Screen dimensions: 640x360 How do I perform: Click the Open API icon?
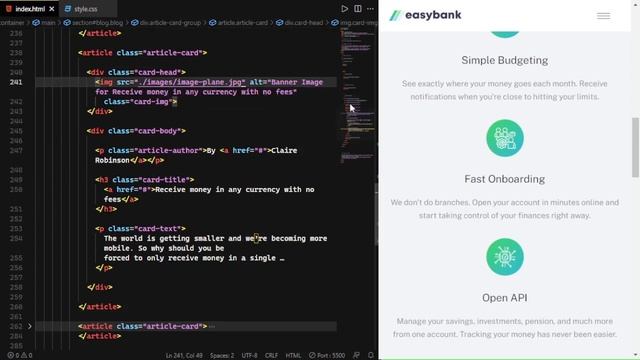click(x=505, y=257)
